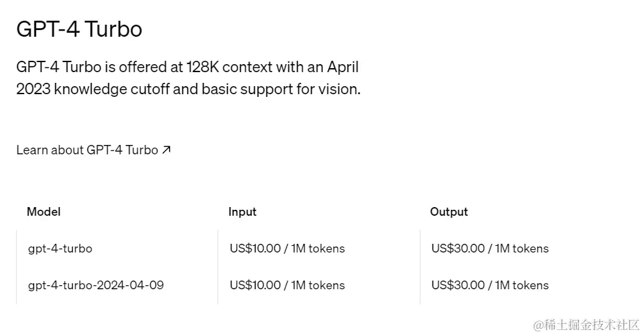Click the Model column header

(x=43, y=212)
